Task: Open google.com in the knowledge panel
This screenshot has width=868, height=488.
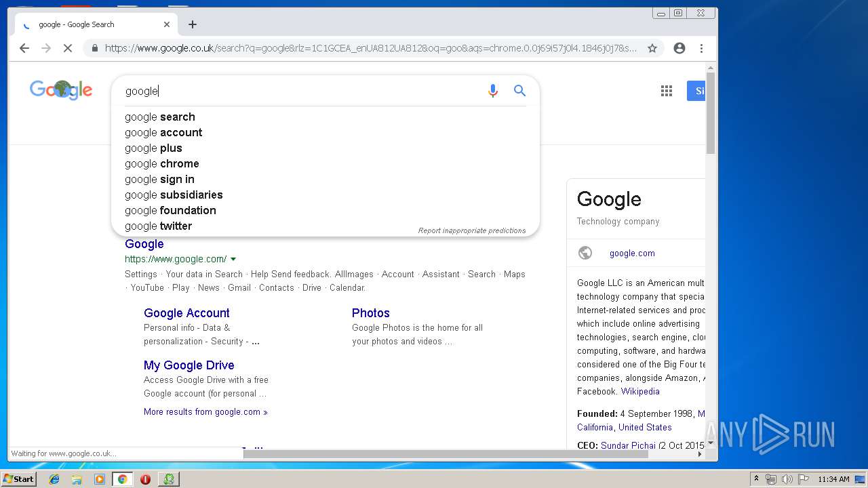Action: click(632, 253)
